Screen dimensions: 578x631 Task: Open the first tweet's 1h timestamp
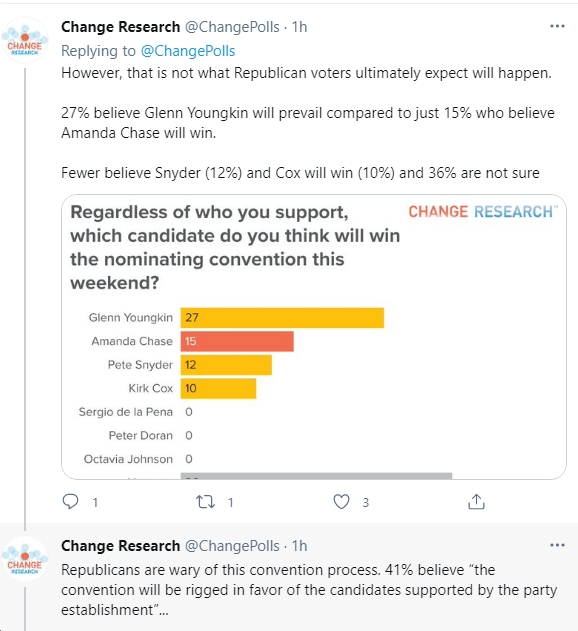click(x=299, y=27)
